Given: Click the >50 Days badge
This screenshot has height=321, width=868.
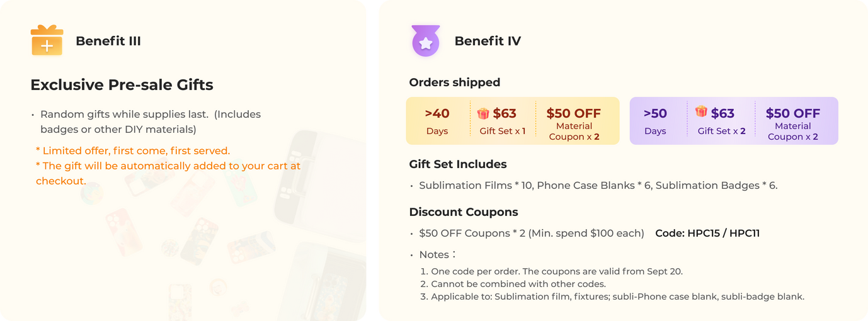Looking at the screenshot, I should click(x=655, y=121).
